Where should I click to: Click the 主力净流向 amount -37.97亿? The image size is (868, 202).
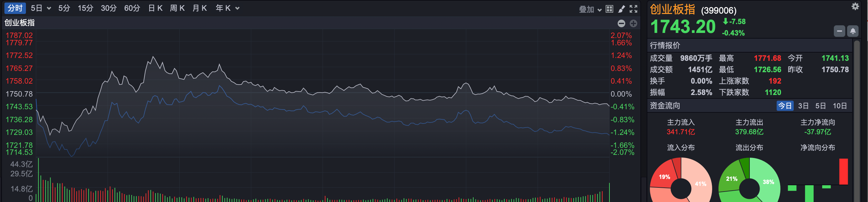click(x=817, y=132)
